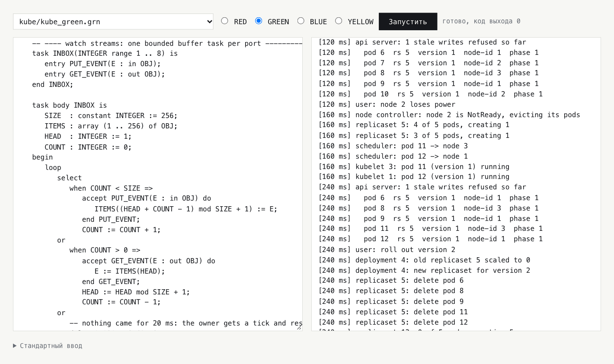The width and height of the screenshot is (614, 364).
Task: Click the 'end INBOX;' code line
Action: 53,85
